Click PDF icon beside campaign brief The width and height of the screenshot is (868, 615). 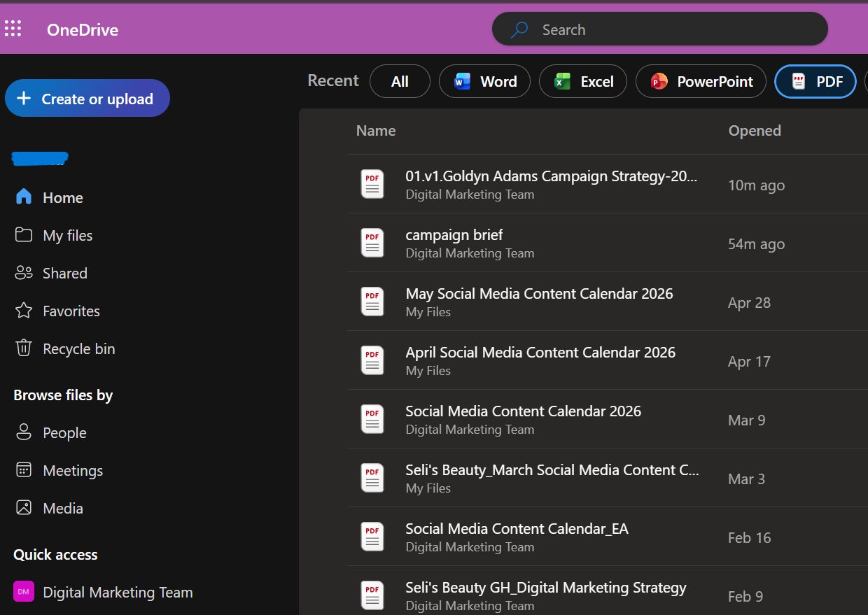[x=372, y=243]
